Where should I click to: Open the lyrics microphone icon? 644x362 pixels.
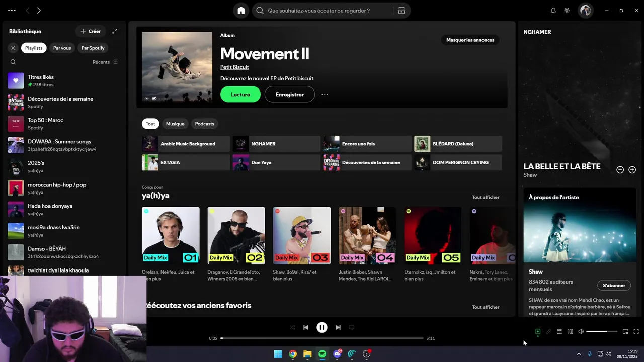tap(549, 332)
